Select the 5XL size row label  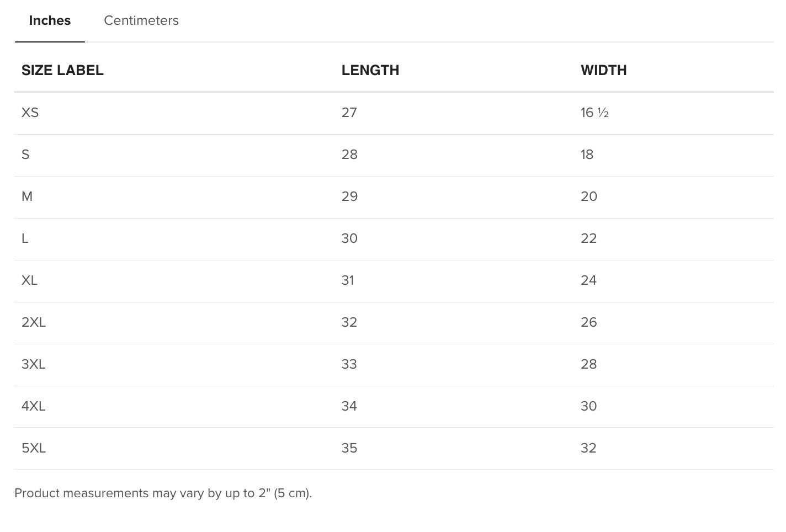point(34,448)
